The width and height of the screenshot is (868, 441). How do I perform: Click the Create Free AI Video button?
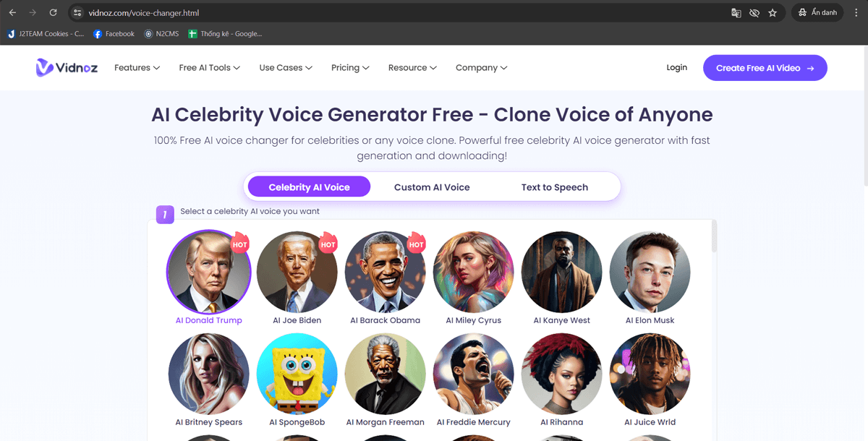[765, 68]
